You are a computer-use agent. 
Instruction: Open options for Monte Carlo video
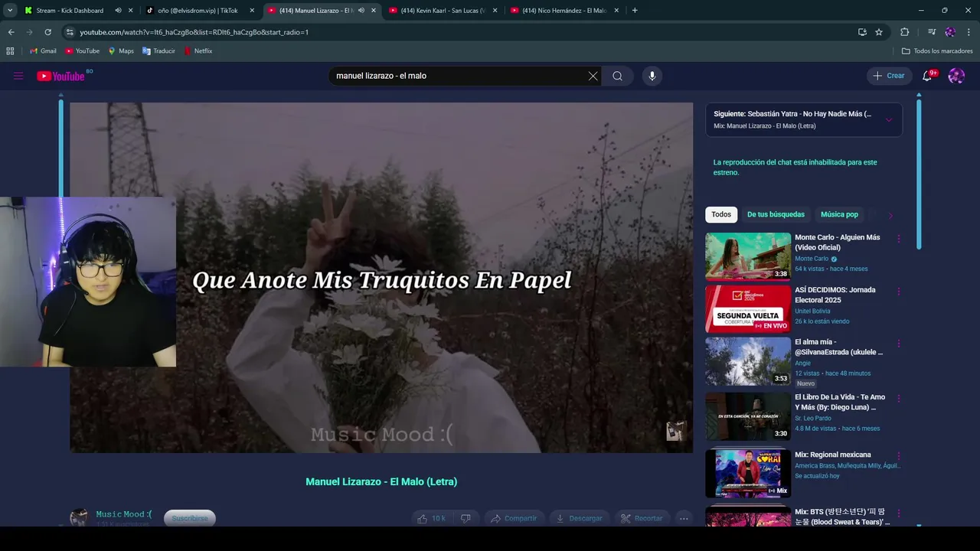[899, 239]
